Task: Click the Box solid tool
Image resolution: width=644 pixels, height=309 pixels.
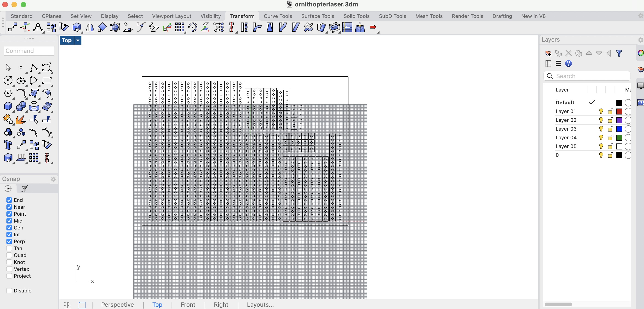Action: point(8,106)
